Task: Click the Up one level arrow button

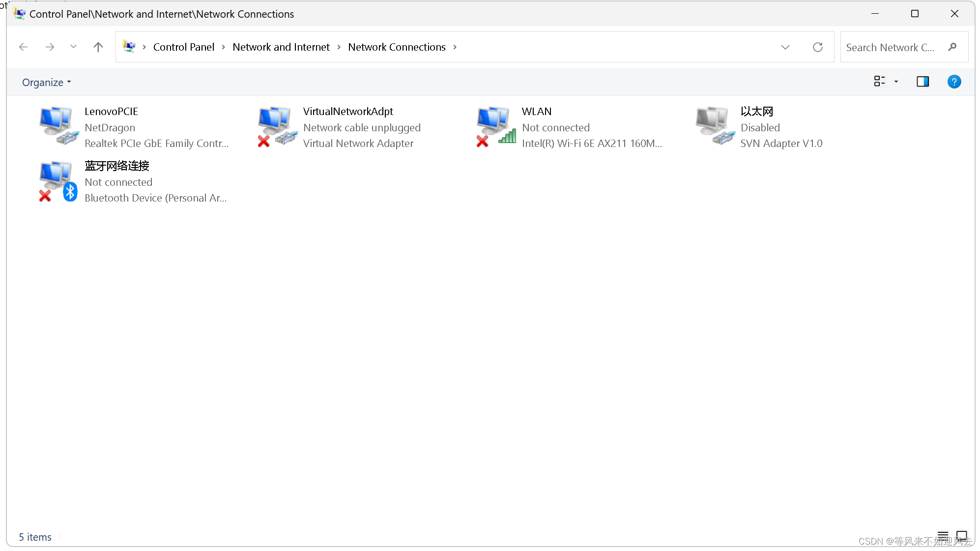Action: (98, 47)
